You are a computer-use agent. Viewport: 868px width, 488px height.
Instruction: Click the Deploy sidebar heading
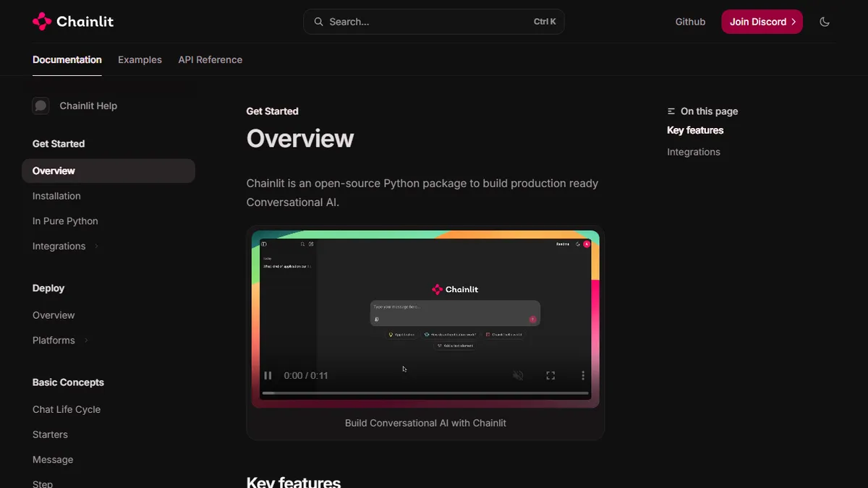point(48,288)
